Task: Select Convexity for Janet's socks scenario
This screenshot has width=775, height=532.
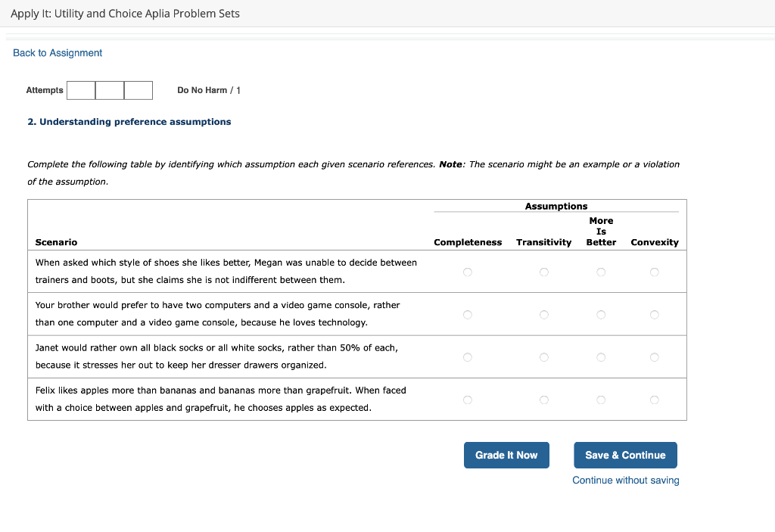Action: coord(654,356)
